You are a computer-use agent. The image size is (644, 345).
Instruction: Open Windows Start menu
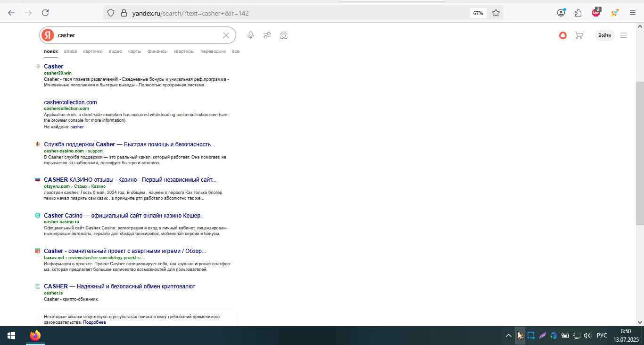tap(11, 336)
